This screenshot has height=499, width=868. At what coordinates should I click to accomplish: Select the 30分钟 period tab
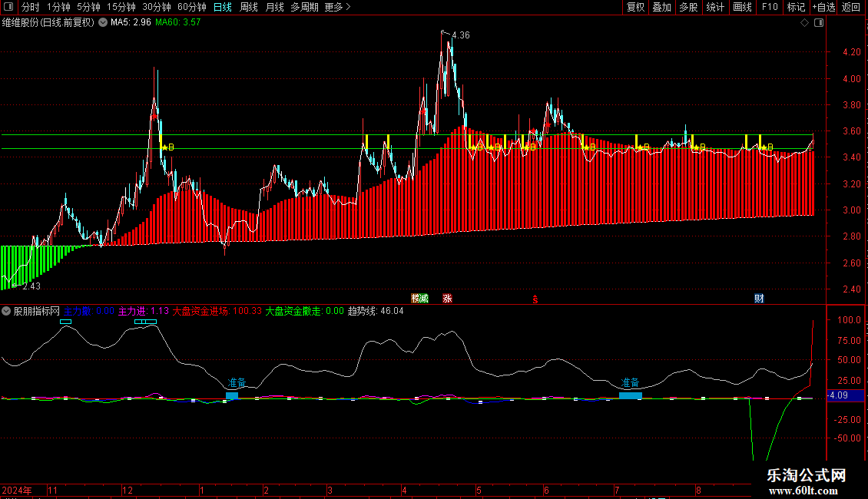point(157,7)
